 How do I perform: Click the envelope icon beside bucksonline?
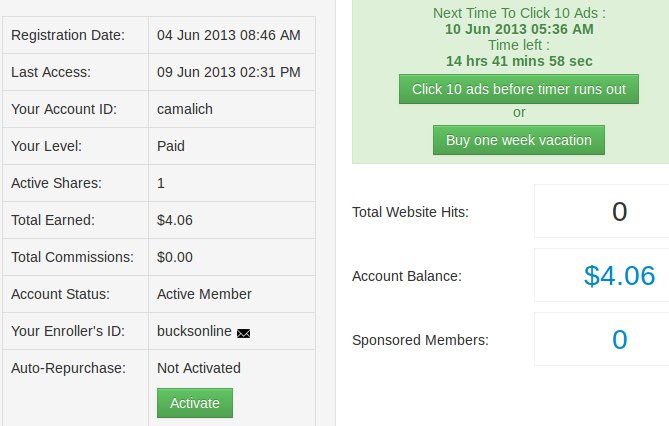[x=243, y=332]
